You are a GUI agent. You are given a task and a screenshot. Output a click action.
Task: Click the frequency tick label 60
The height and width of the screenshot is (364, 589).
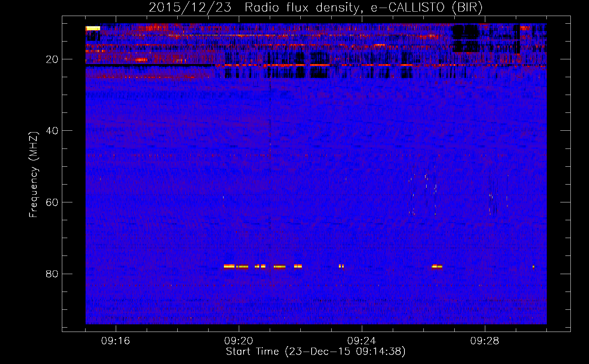(x=52, y=202)
